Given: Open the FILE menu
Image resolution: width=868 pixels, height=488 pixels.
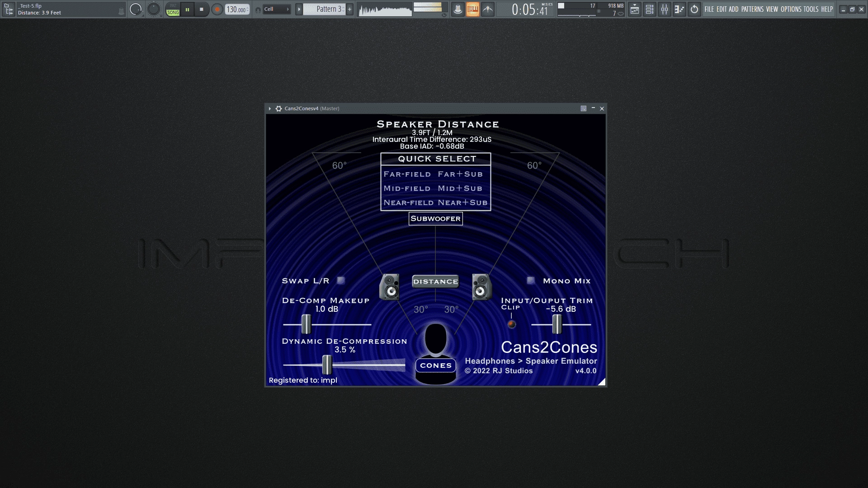Looking at the screenshot, I should 709,9.
